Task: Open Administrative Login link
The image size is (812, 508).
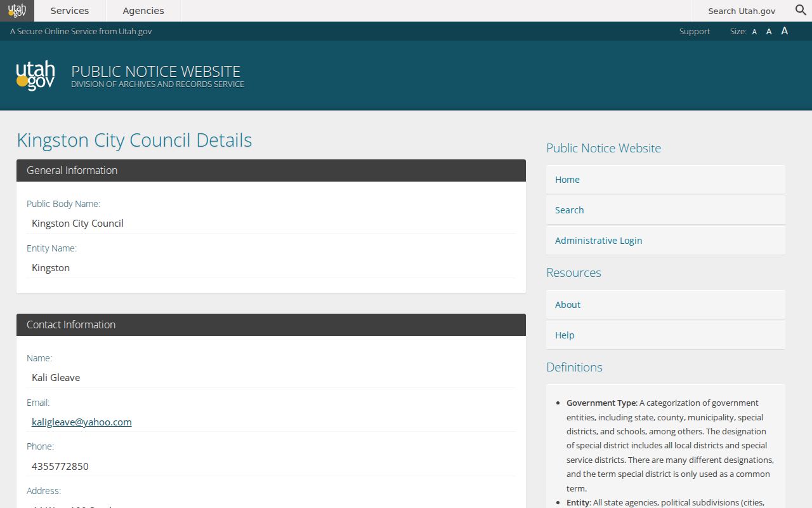Action: (665, 241)
